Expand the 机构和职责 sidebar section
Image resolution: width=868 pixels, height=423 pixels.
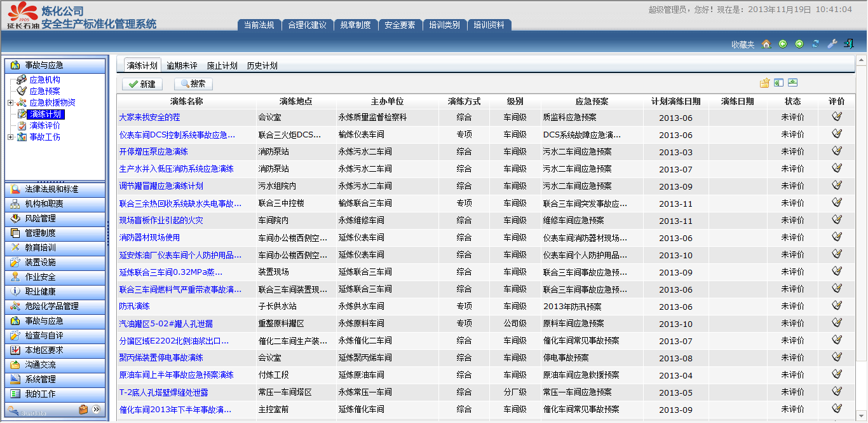(x=55, y=204)
